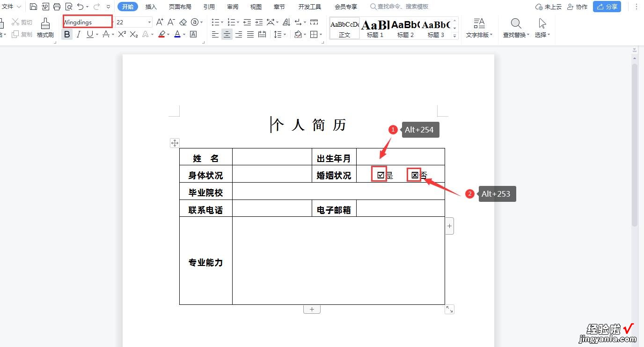Screen dimensions: 644x347
Task: Increase font size with A+ icon
Action: pos(160,22)
